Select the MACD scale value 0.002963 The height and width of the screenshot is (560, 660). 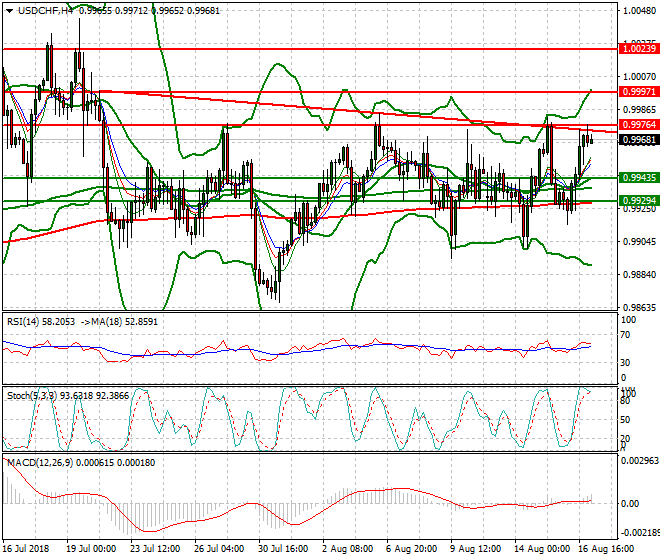pos(640,461)
